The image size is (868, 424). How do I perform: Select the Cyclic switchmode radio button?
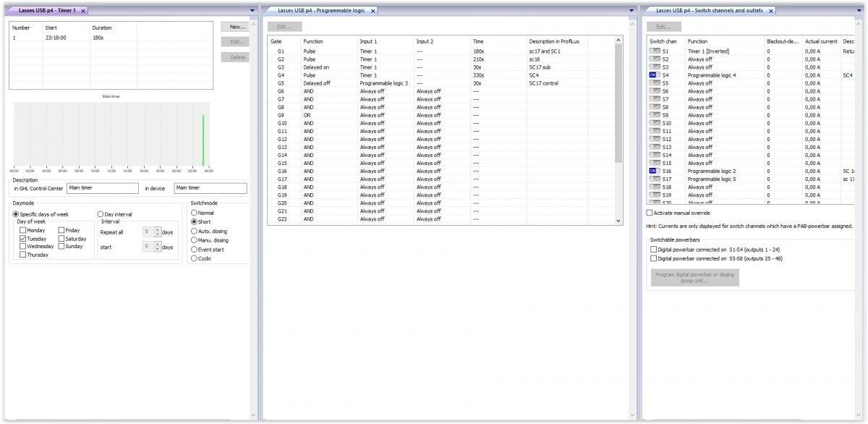[x=194, y=258]
